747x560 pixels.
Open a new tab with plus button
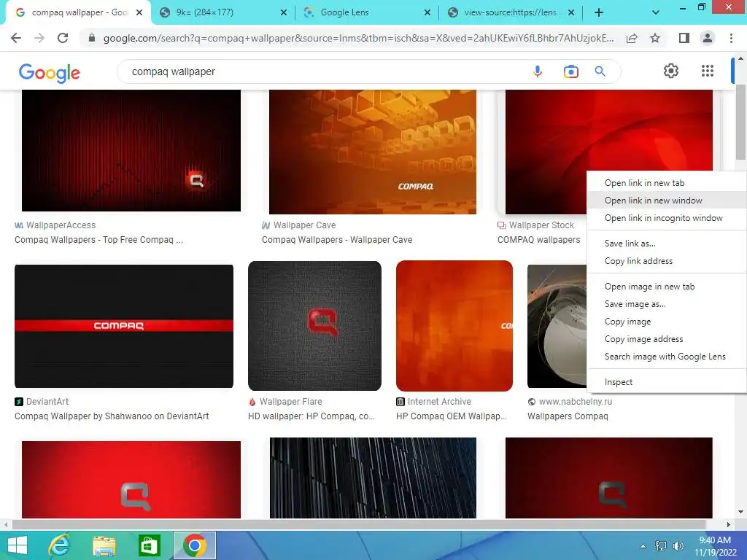tap(599, 12)
